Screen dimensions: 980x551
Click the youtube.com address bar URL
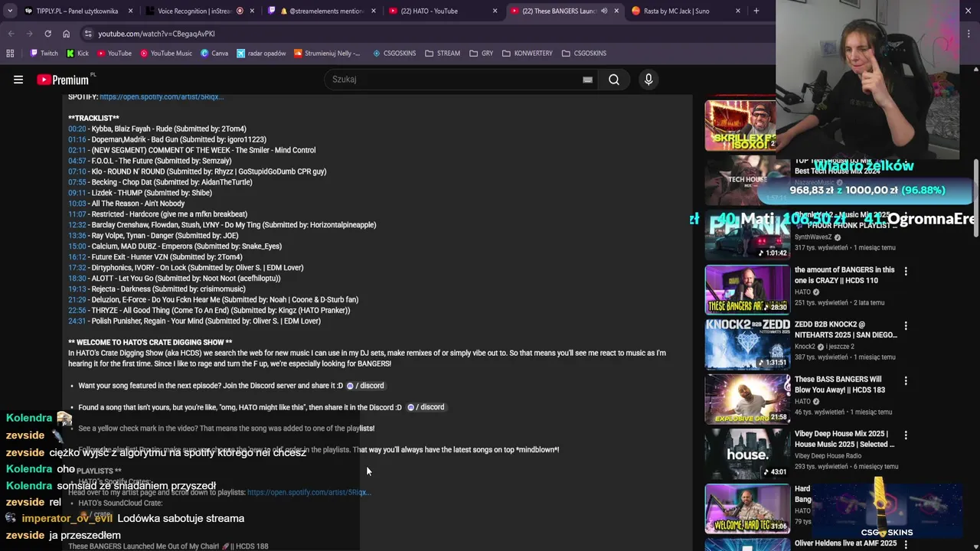156,34
